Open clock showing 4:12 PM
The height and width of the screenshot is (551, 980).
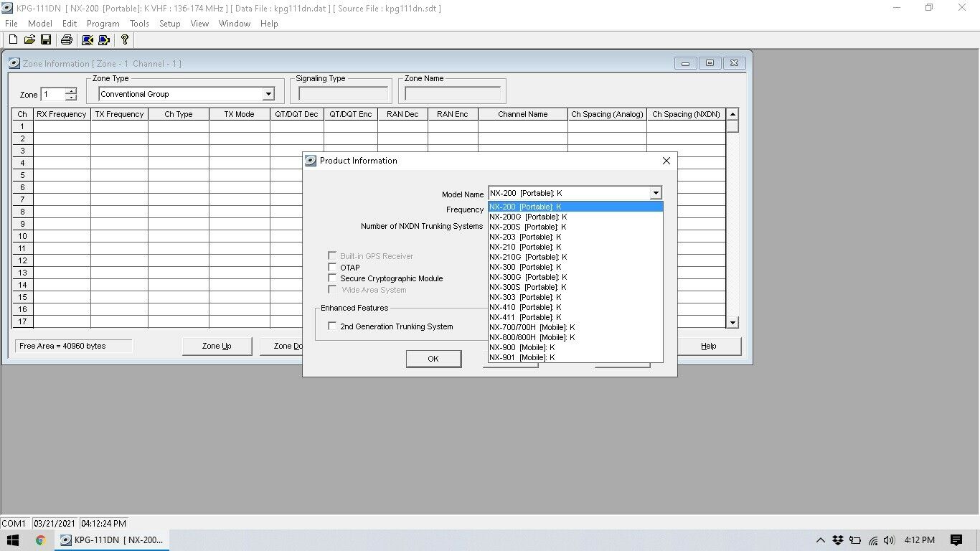pos(920,540)
